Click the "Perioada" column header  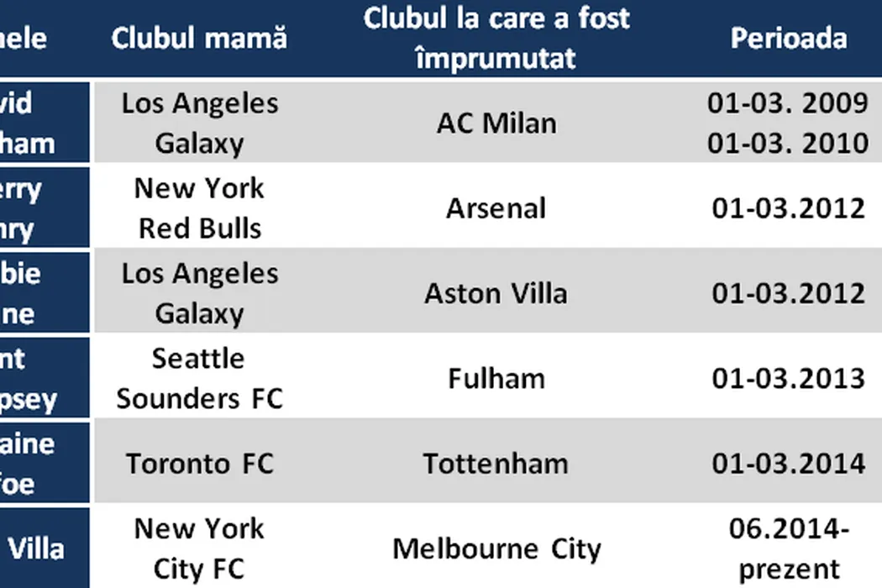788,39
